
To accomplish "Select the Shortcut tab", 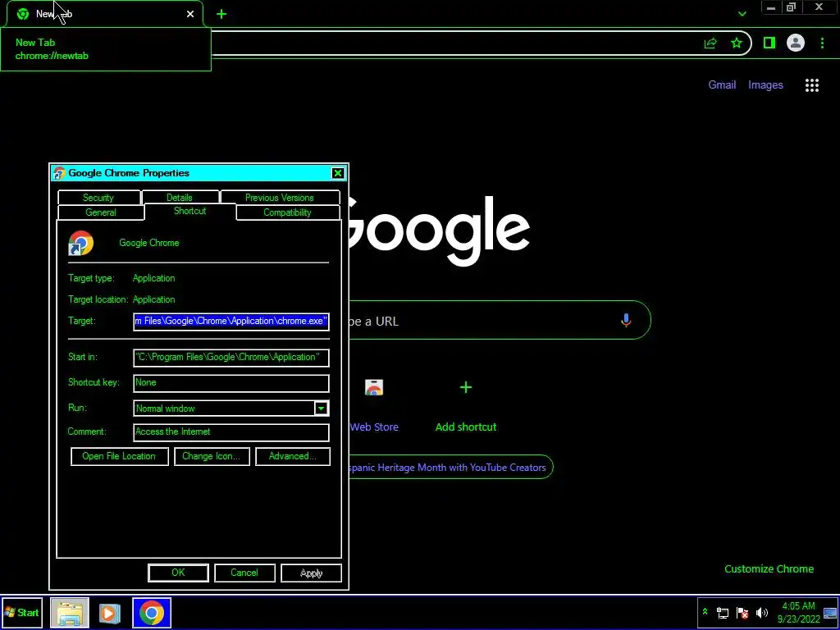I will click(x=189, y=211).
